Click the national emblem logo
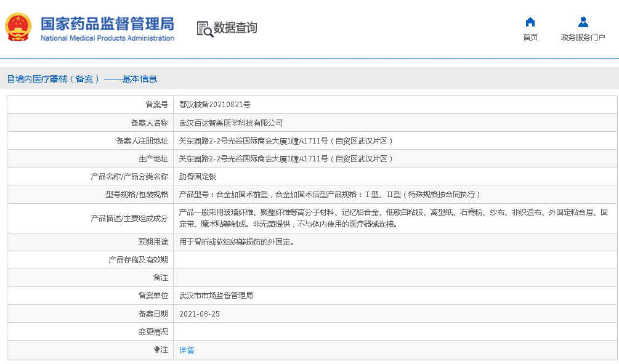The image size is (619, 364). click(18, 28)
